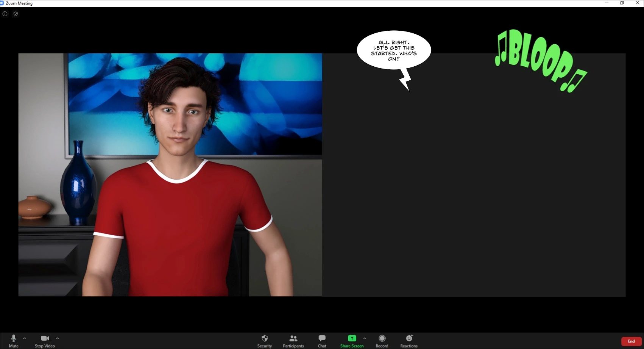Click the green Share Screen icon
Image resolution: width=644 pixels, height=349 pixels.
click(352, 338)
